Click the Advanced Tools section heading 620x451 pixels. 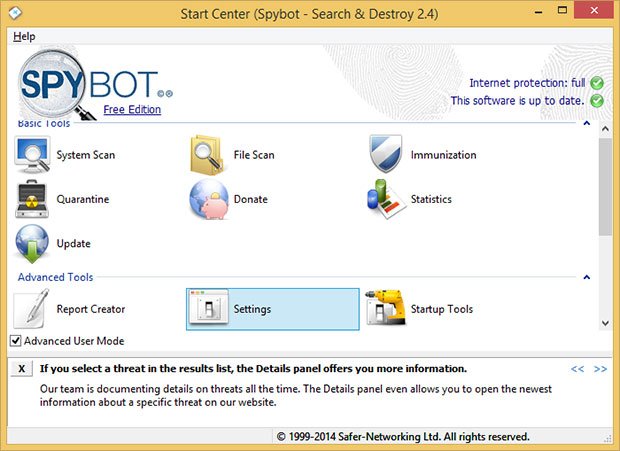55,277
